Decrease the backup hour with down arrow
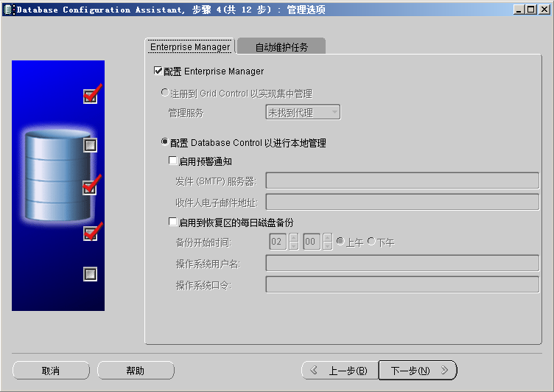554x392 pixels. tap(294, 246)
